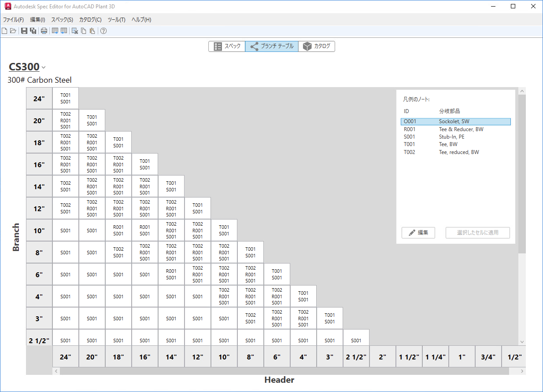The width and height of the screenshot is (543, 392).
Task: Select legend row O001 Sockolet, SW
Action: (456, 121)
